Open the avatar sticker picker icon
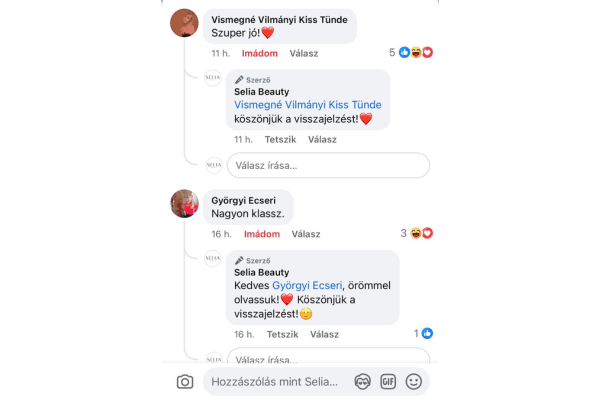The image size is (600, 400). 362,382
